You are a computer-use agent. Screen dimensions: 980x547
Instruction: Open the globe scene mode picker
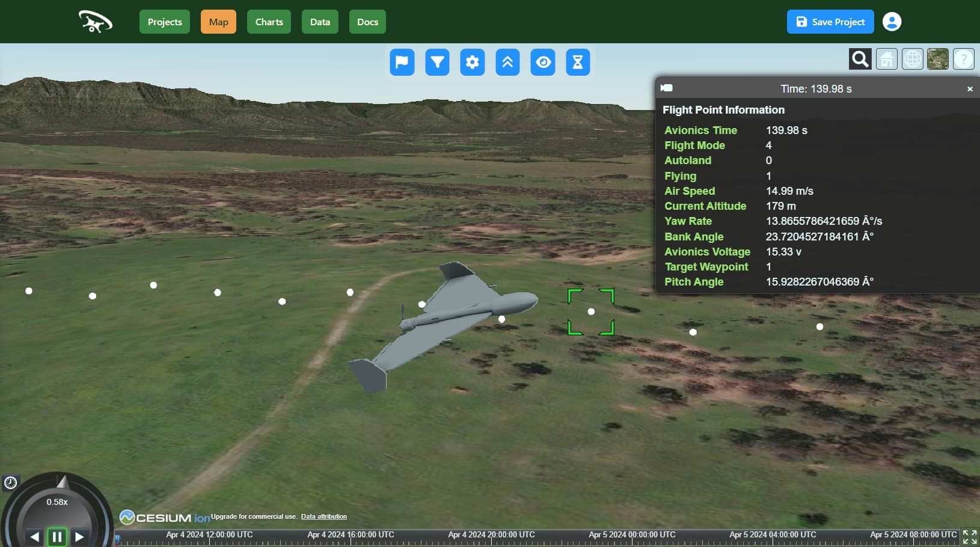click(x=912, y=59)
